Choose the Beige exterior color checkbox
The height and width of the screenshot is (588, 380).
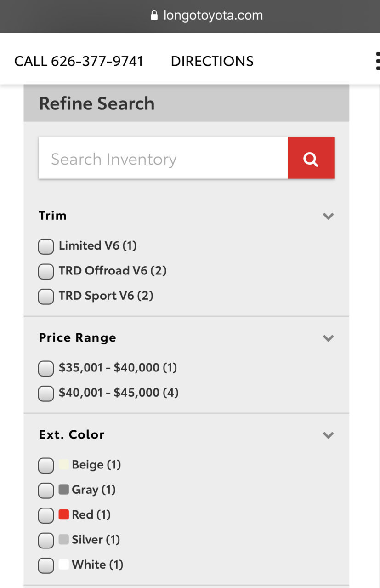point(46,465)
